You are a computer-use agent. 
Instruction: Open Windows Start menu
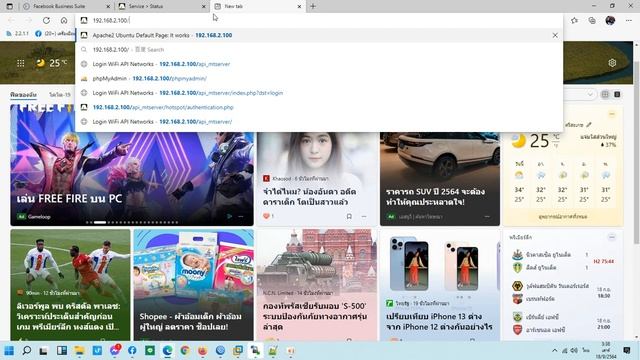coord(9,351)
